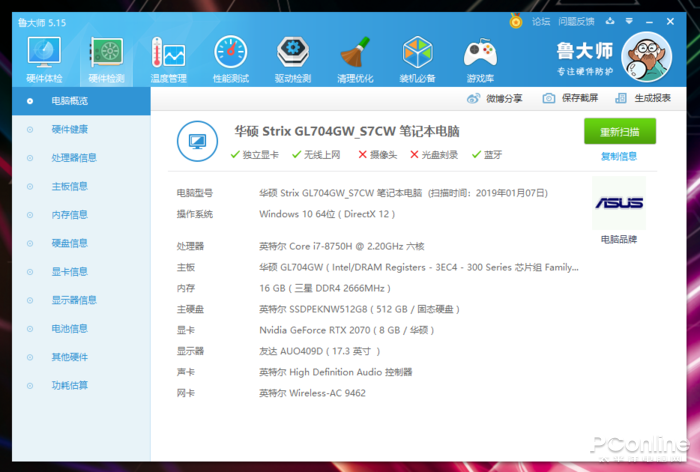This screenshot has height=472, width=700.
Task: Open 游戏库 game library controller icon
Action: (480, 60)
